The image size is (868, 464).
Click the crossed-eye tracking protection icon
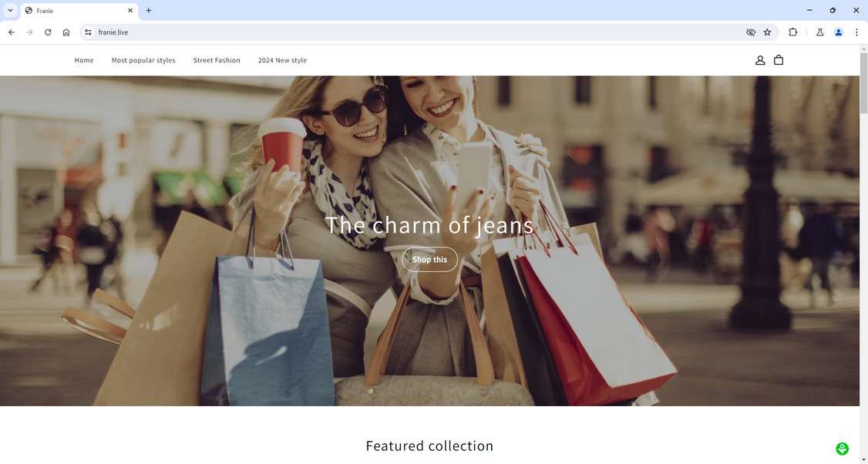pyautogui.click(x=751, y=32)
